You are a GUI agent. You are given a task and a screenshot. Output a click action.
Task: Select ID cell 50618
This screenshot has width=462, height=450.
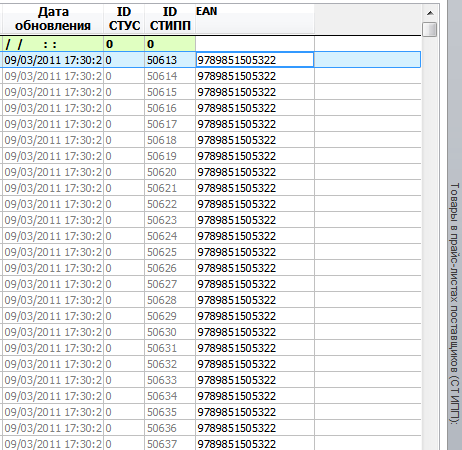(x=170, y=140)
